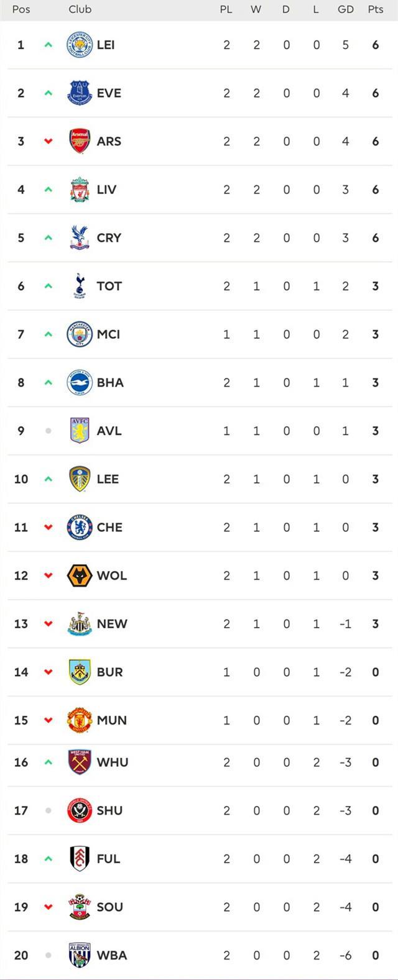Select the BHA table row name
This screenshot has width=398, height=980.
tap(110, 383)
